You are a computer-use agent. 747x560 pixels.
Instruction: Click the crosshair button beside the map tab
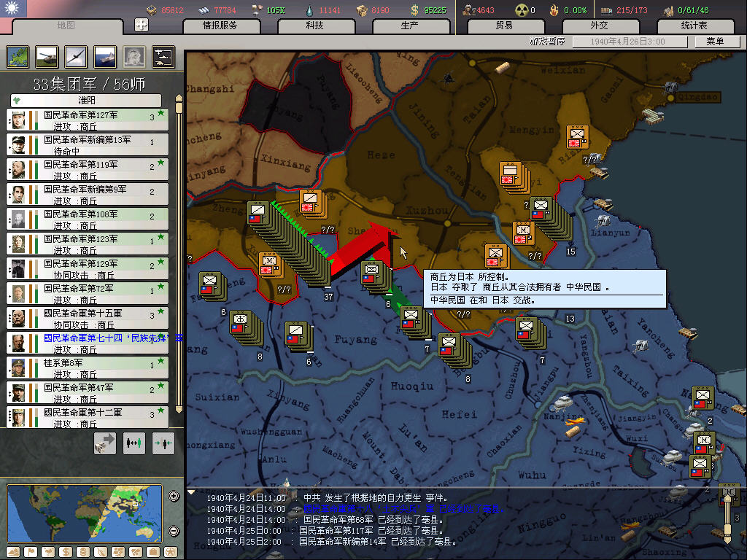[x=142, y=25]
